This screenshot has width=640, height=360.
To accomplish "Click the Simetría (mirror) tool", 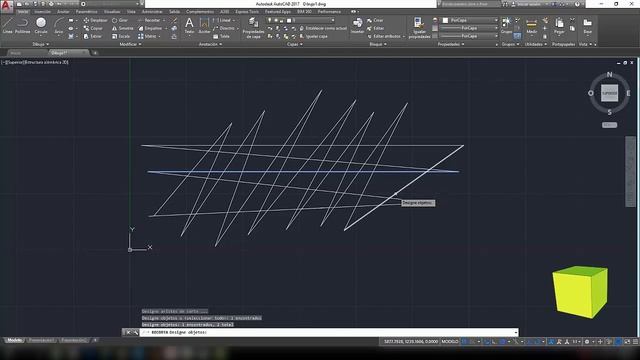I will click(122, 28).
